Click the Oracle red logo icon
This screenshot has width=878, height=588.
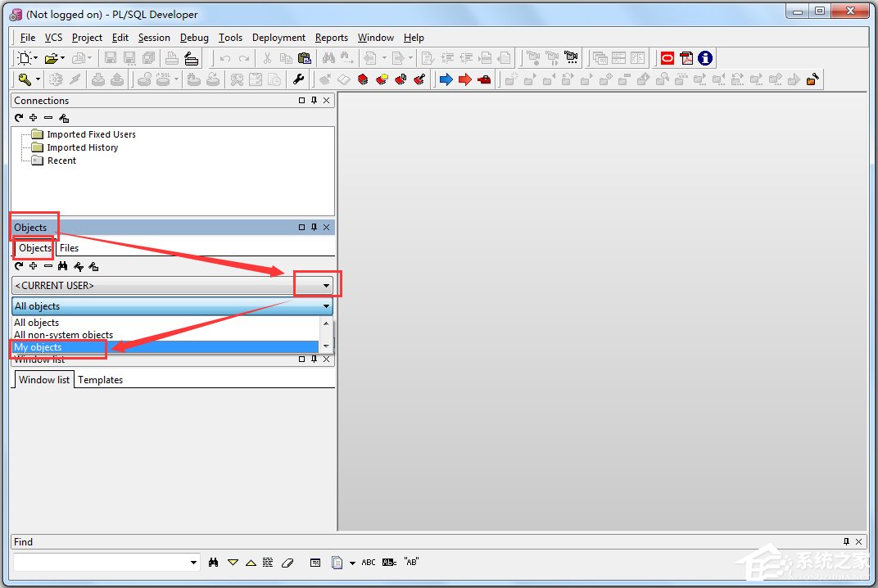point(668,58)
